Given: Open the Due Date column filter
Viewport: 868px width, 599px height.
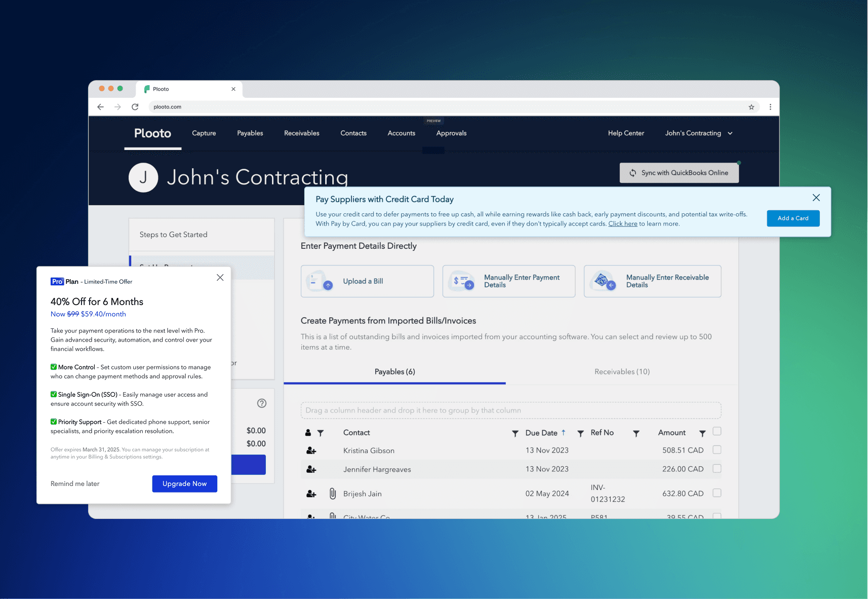Looking at the screenshot, I should 580,433.
